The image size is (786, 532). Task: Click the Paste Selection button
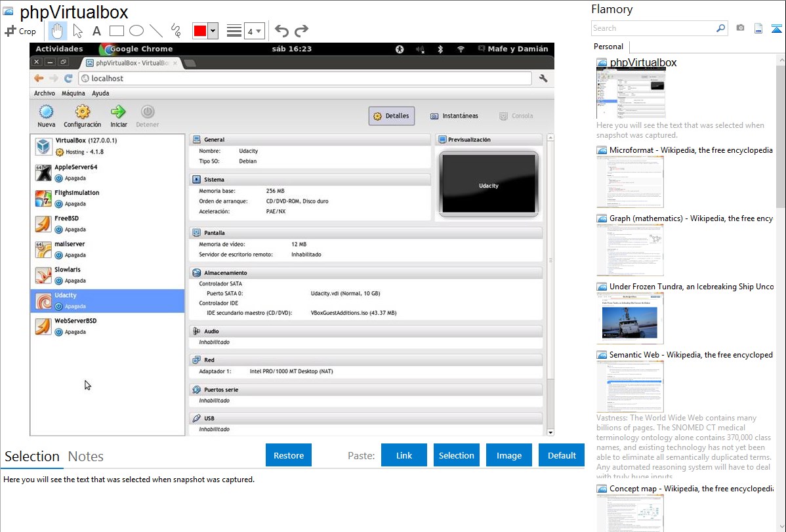tap(457, 455)
